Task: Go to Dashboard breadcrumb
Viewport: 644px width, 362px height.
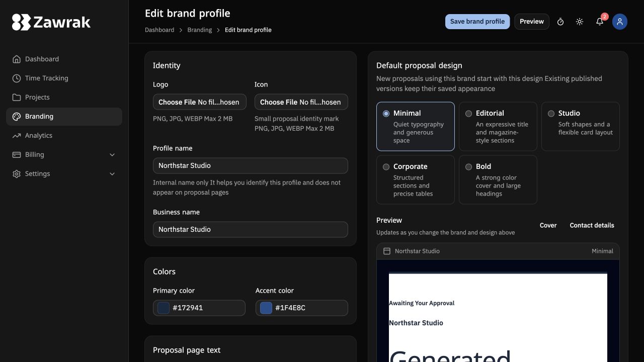Action: tap(159, 30)
